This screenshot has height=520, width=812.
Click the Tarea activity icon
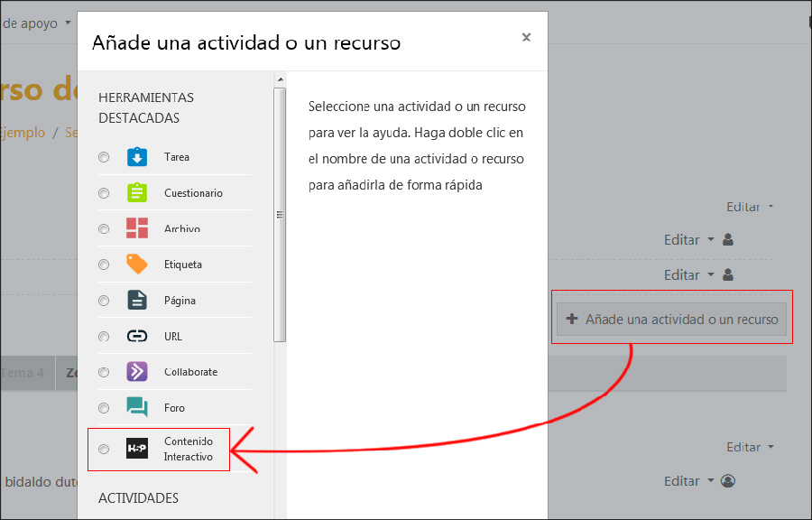pyautogui.click(x=136, y=157)
